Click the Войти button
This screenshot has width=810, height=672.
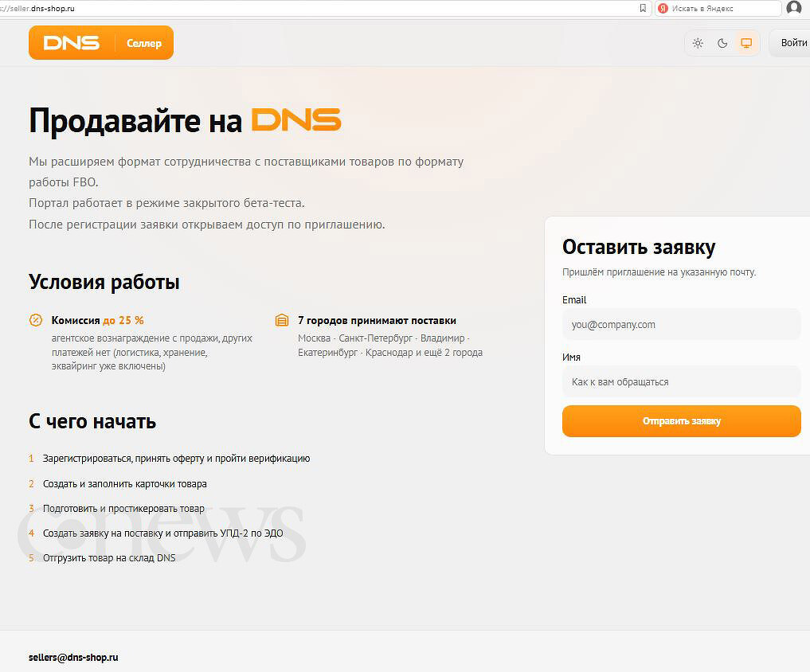792,43
